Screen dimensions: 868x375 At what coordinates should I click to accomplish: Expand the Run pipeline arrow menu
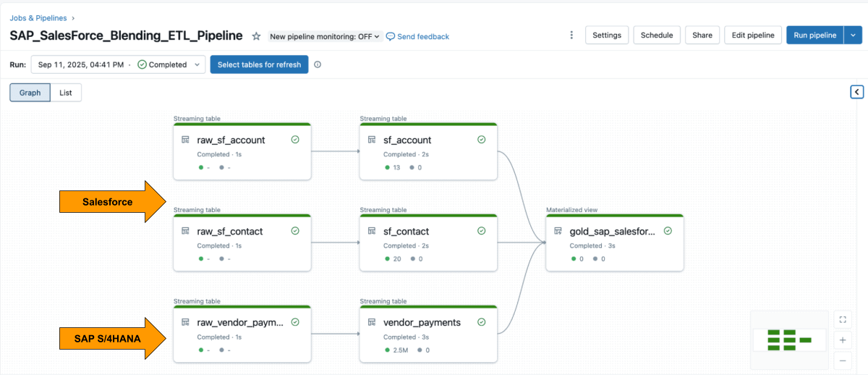[854, 35]
